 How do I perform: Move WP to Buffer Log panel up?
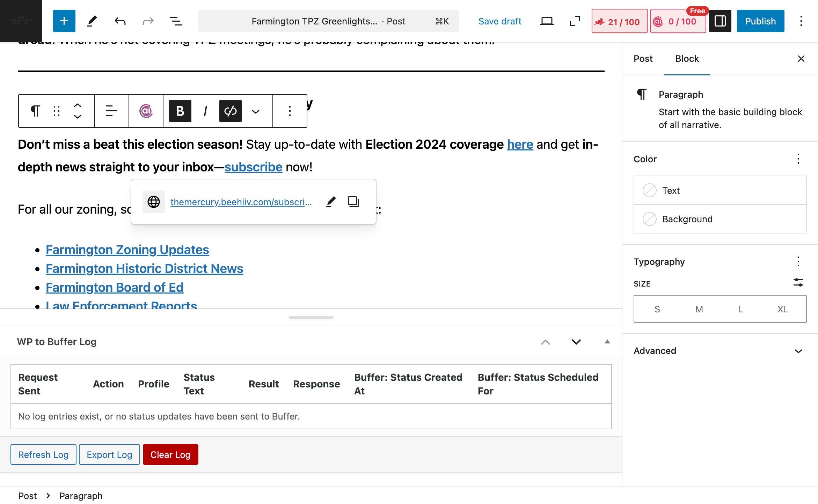pos(546,342)
